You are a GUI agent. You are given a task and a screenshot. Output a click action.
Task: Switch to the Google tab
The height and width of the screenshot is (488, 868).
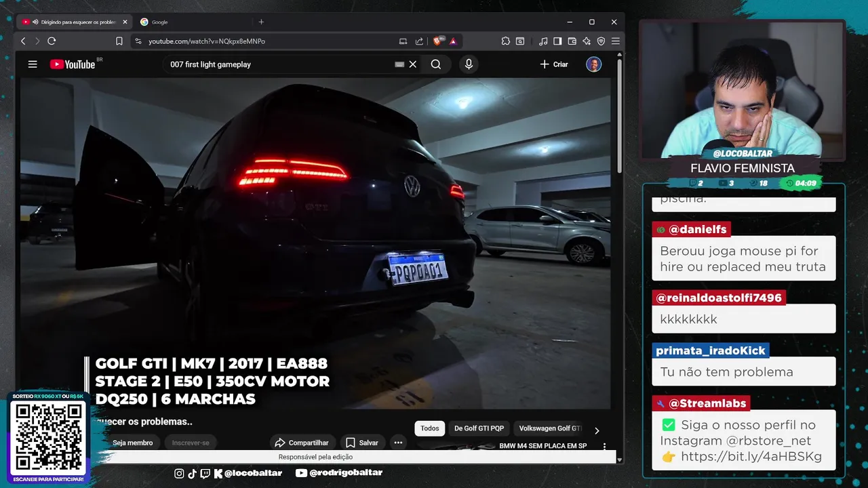pos(159,22)
